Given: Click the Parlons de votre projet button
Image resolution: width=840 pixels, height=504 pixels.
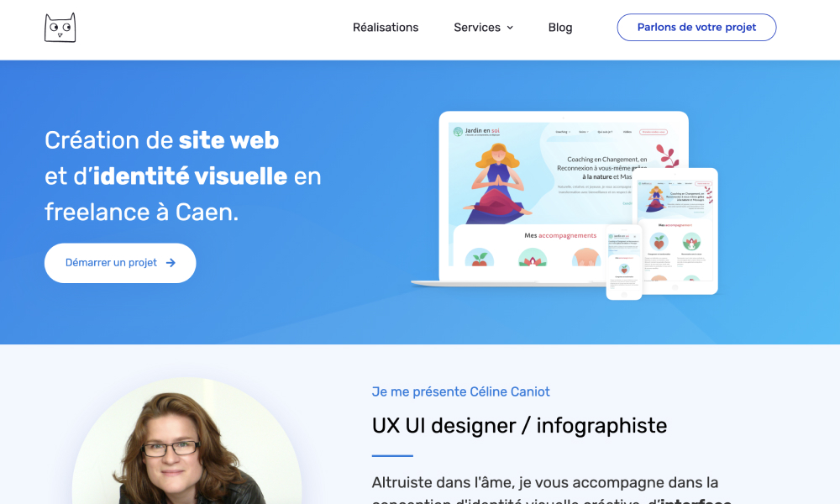Looking at the screenshot, I should [696, 28].
